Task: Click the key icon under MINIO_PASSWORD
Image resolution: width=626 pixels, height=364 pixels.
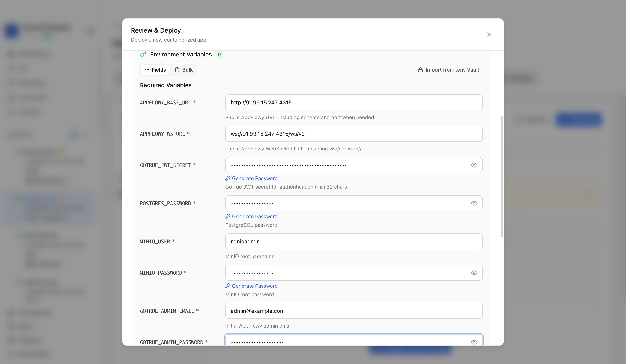Action: click(228, 286)
